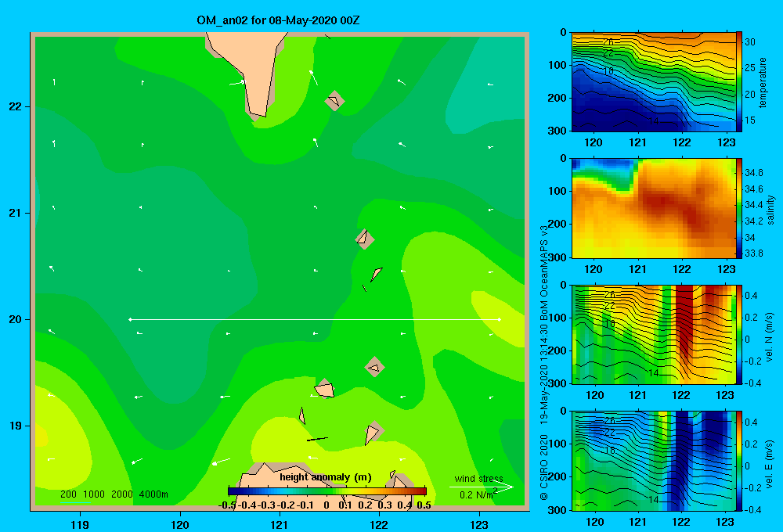This screenshot has height=532, width=783.
Task: Click the 14 contour label in the temperature panel
Action: pos(653,120)
